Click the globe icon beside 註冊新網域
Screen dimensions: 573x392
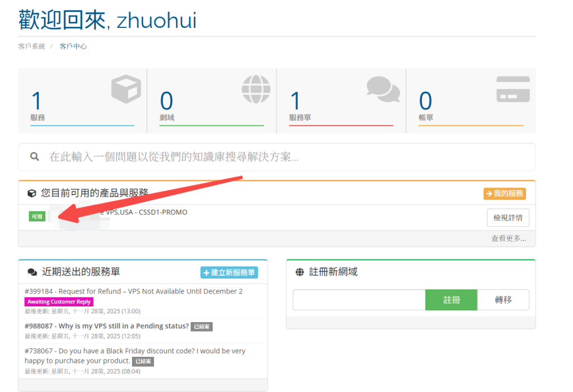tap(300, 272)
